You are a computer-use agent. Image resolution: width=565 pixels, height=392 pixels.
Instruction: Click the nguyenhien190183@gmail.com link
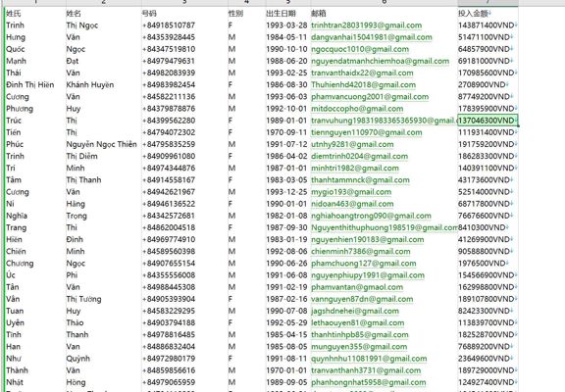coord(368,239)
